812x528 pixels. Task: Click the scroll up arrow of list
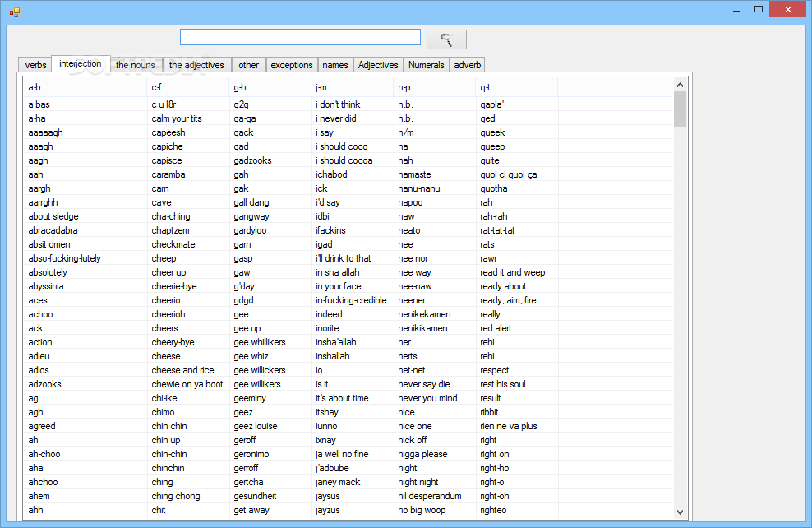680,85
